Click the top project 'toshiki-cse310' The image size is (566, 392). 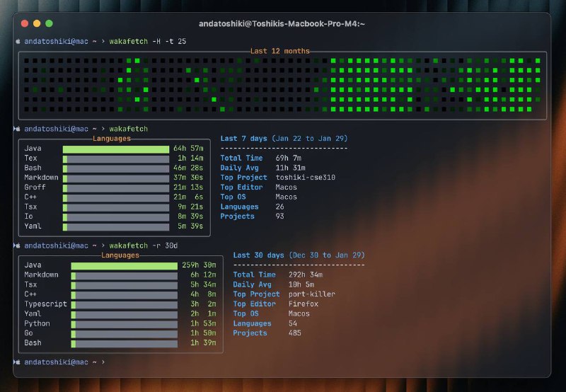[x=306, y=177]
